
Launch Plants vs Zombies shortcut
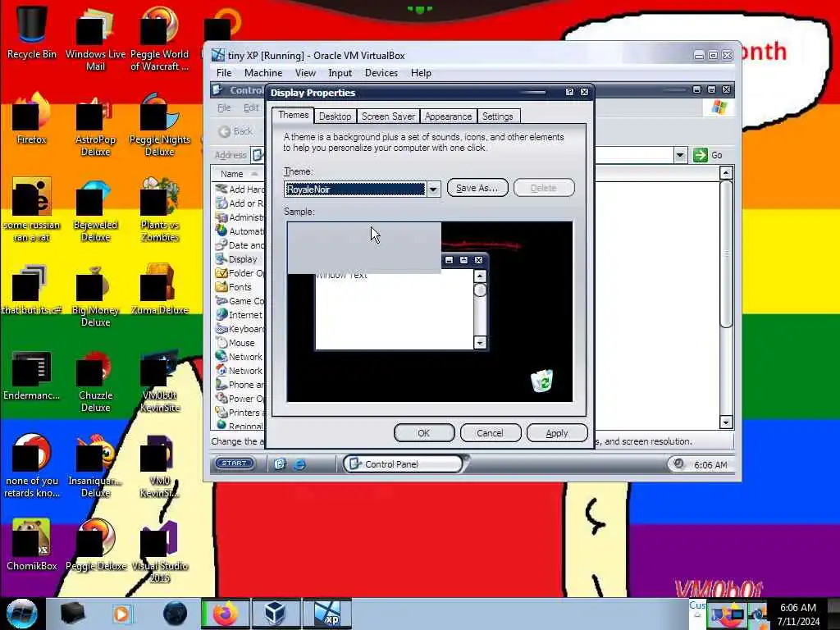click(160, 210)
